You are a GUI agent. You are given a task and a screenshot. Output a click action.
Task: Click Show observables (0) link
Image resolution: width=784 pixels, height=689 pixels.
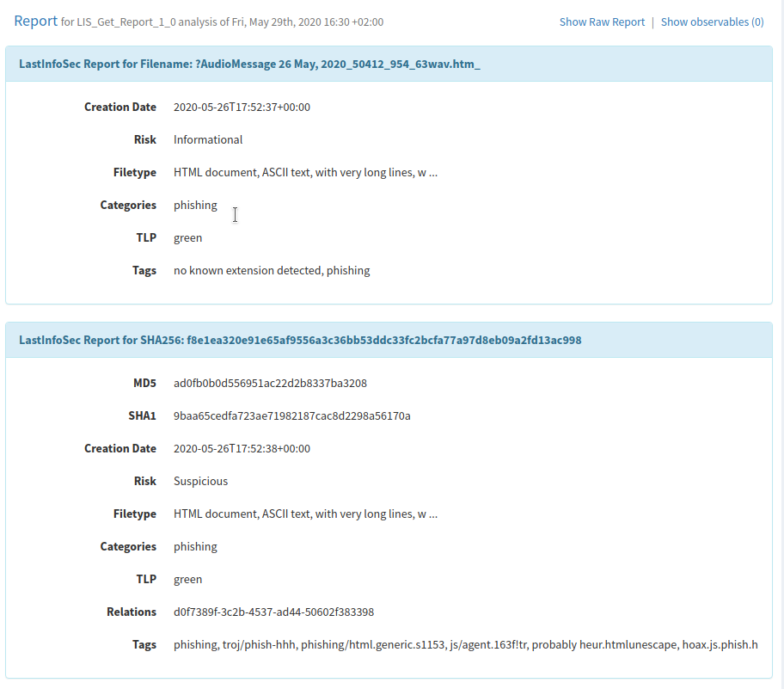pyautogui.click(x=713, y=22)
